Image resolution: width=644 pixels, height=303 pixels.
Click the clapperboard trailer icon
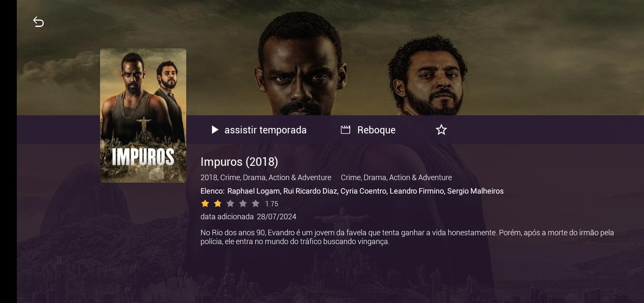pos(345,130)
